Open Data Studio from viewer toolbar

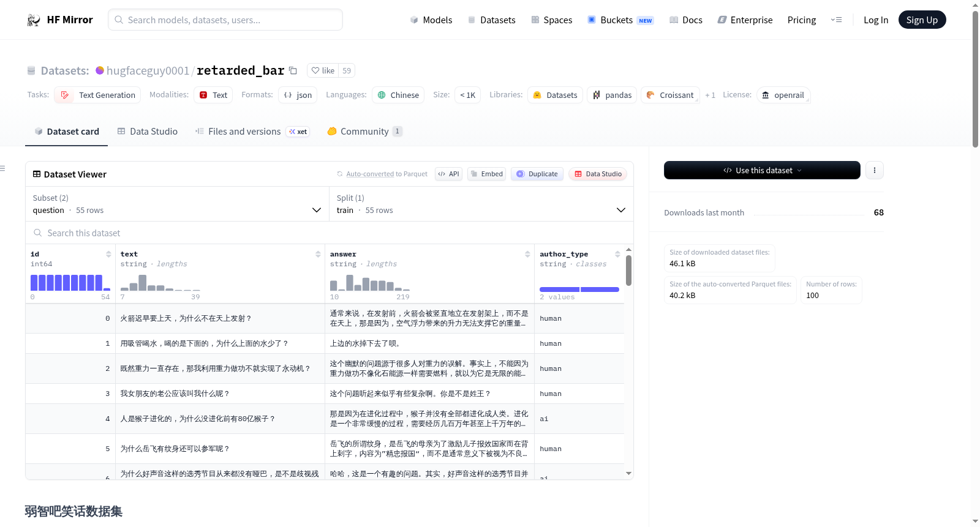598,174
